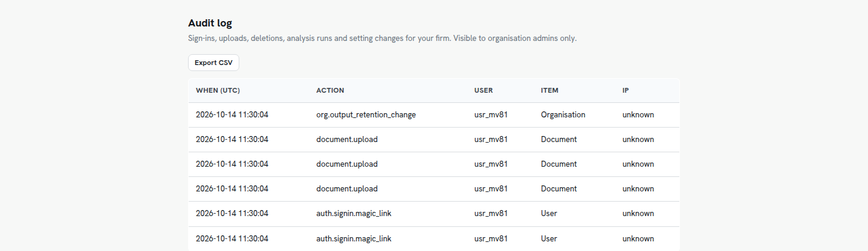Open the org.output_retention_change action entry
The height and width of the screenshot is (251, 868).
click(x=366, y=114)
